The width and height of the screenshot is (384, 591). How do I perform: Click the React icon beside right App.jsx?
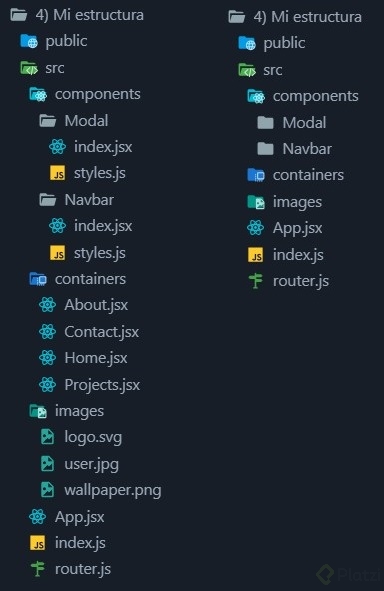tap(255, 228)
